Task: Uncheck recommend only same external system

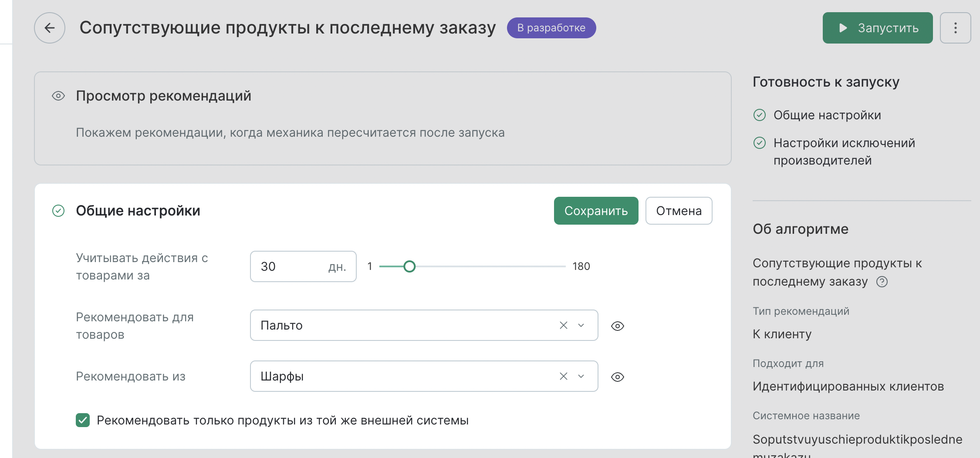Action: pos(83,420)
